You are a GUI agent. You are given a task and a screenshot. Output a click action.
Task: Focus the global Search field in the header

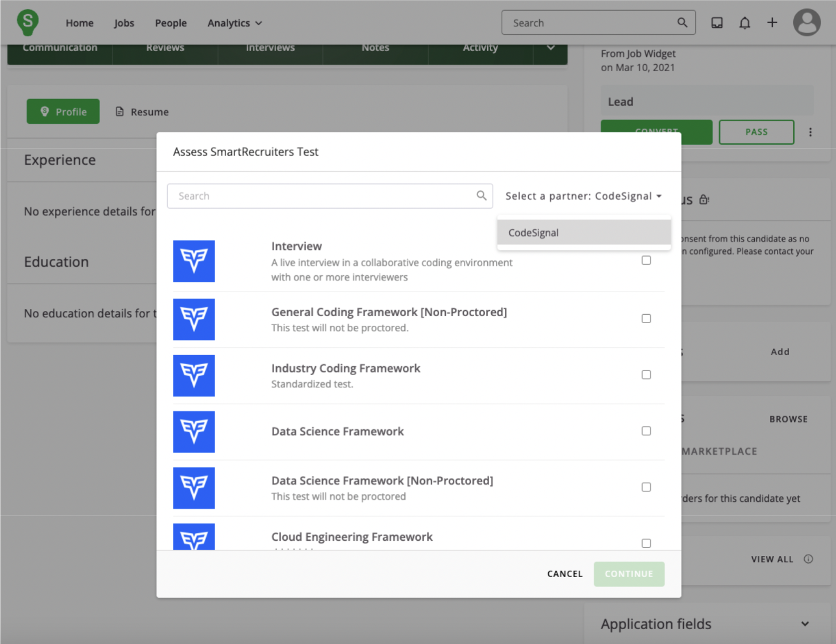(x=598, y=23)
